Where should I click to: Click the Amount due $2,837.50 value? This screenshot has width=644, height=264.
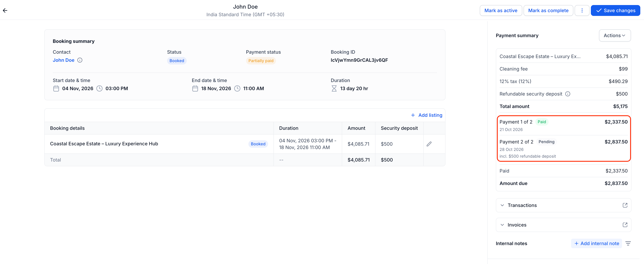[616, 183]
